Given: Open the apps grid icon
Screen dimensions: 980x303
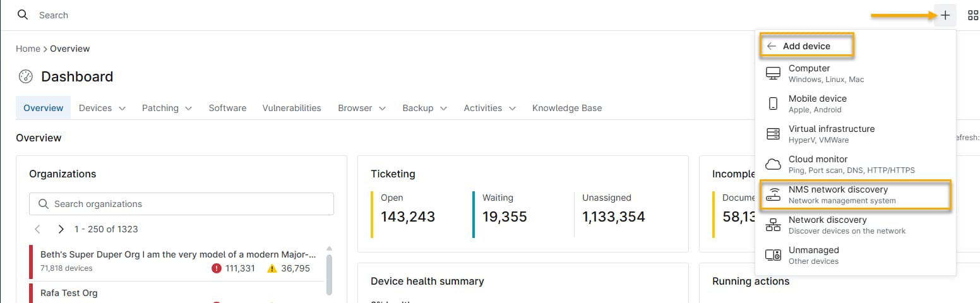Looking at the screenshot, I should [x=973, y=15].
